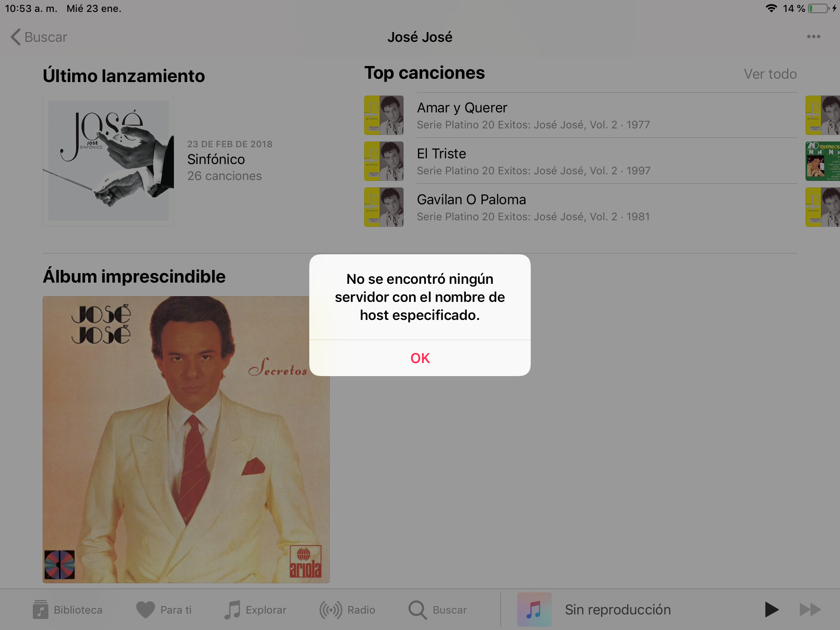Tap the Álbum imprescindible heading
The height and width of the screenshot is (630, 840).
[134, 276]
